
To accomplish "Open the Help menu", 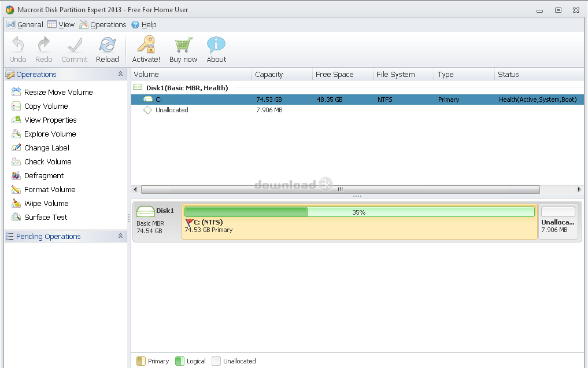I will 144,24.
